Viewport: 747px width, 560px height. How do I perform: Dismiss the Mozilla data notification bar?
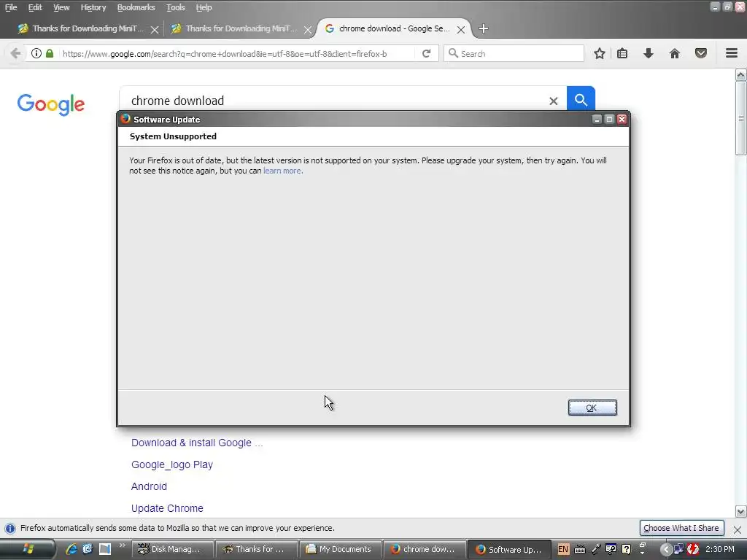[737, 529]
